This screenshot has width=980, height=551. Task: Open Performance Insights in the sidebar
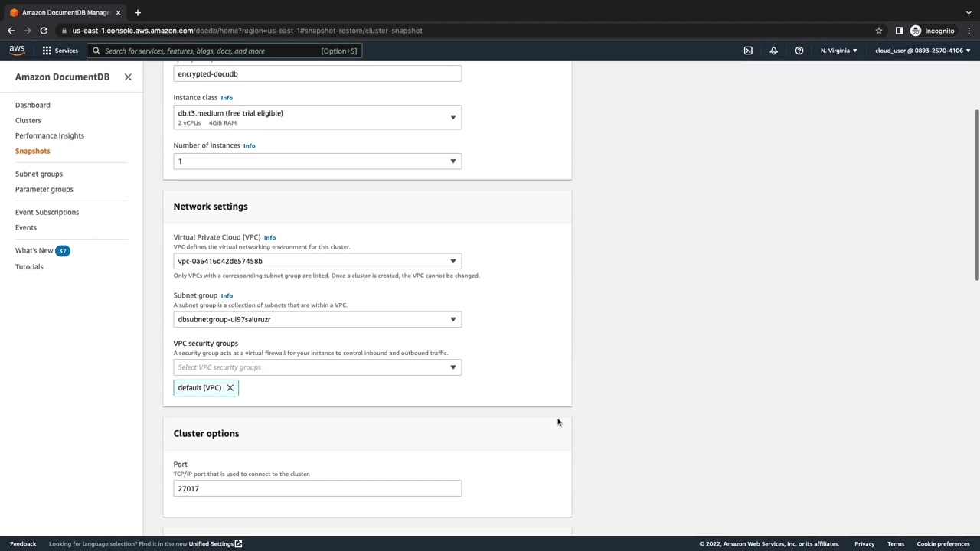click(50, 135)
